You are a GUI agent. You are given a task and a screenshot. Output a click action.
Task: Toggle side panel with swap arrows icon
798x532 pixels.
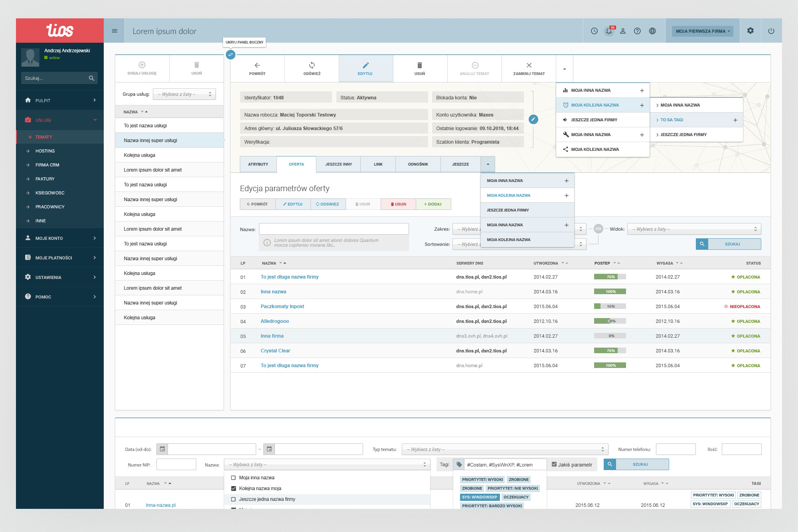pos(231,55)
